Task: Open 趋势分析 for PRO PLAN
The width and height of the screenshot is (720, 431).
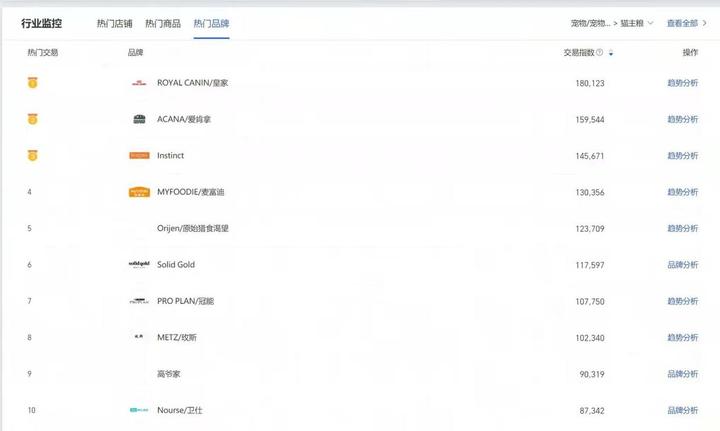Action: click(682, 301)
